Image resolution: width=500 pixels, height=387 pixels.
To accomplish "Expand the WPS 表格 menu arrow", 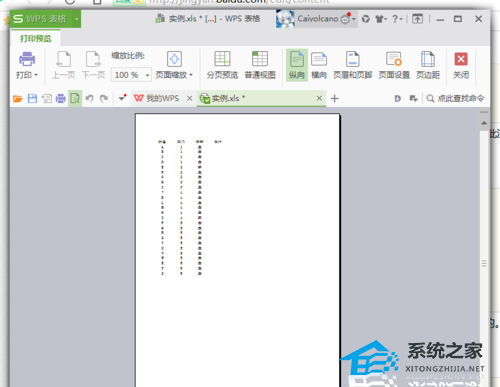I will click(77, 19).
